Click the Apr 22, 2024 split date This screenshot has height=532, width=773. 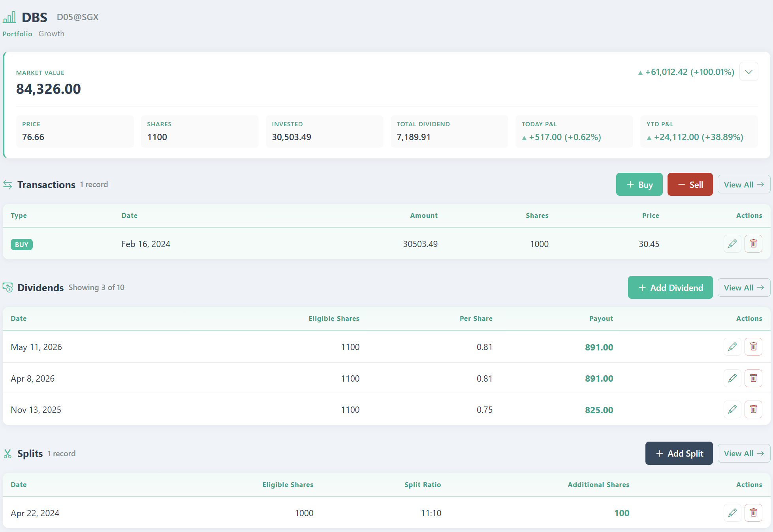tap(35, 513)
